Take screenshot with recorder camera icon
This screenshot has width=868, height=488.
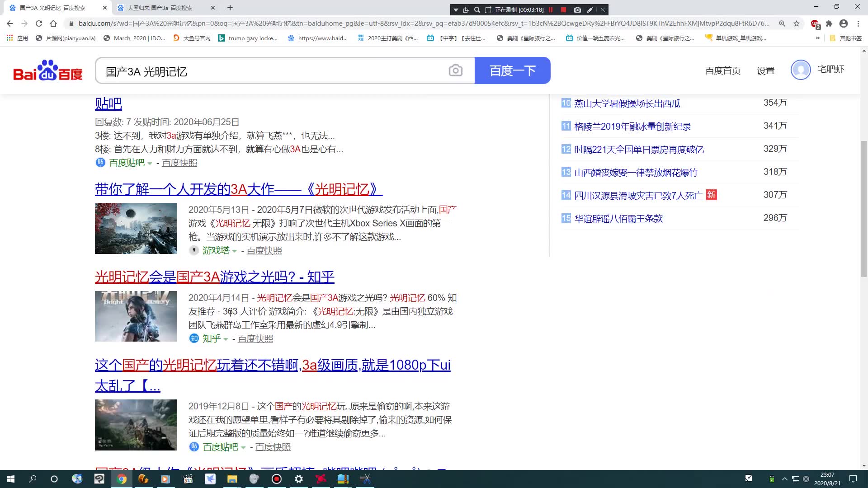[577, 9]
